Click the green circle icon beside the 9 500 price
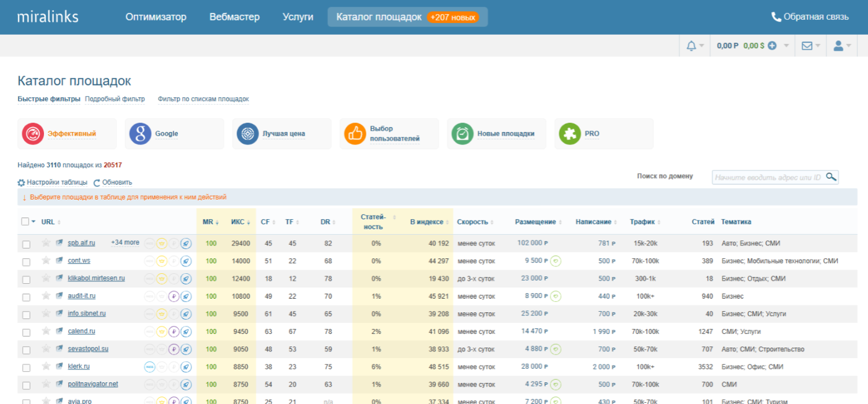 point(556,261)
